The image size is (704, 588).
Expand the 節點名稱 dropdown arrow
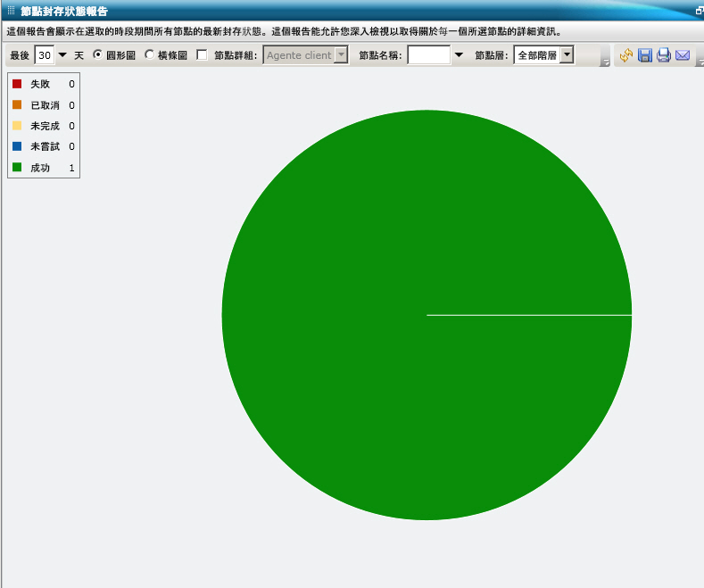459,55
